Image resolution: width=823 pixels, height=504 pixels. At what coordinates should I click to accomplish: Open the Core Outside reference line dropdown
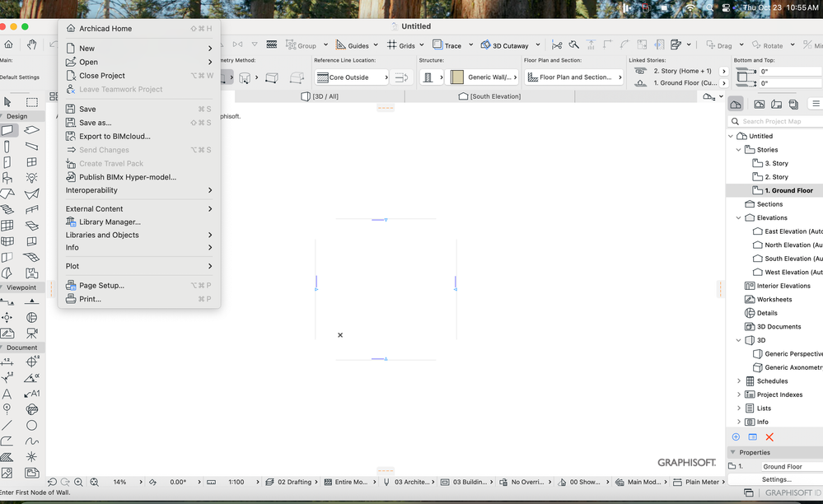(352, 77)
